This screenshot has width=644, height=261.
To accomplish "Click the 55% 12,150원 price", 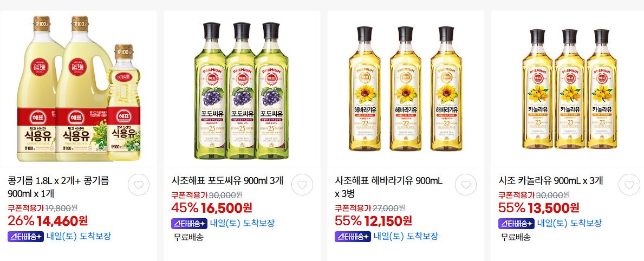I will click(x=373, y=221).
